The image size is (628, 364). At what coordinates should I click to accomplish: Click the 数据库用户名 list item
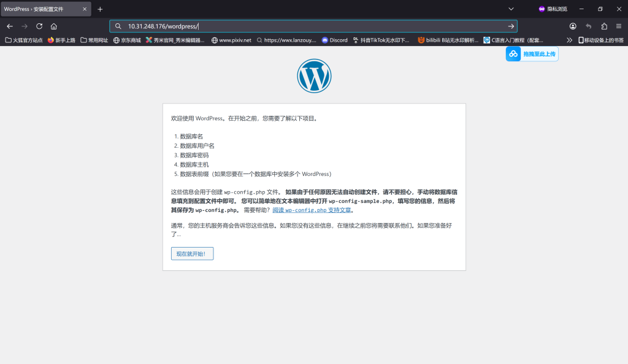(x=197, y=146)
